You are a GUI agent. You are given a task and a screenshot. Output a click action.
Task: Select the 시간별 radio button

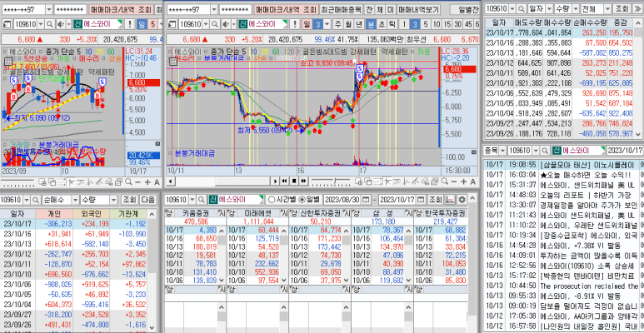(272, 200)
